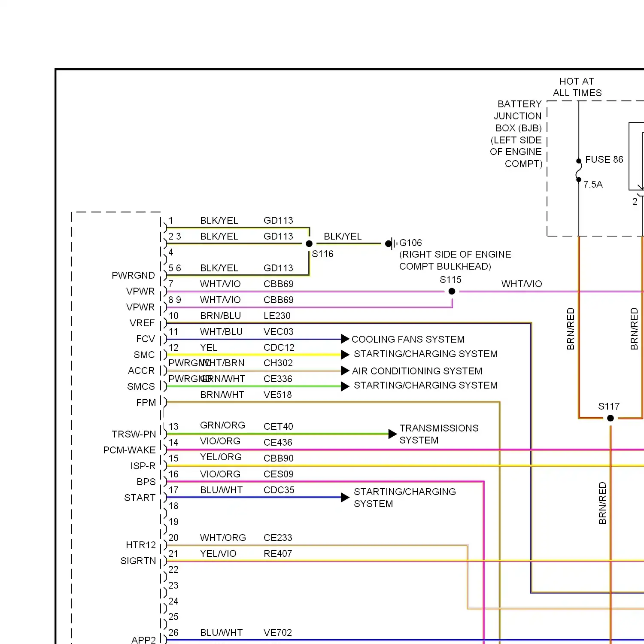Select the YEL/ORG wire color label

coord(221,457)
